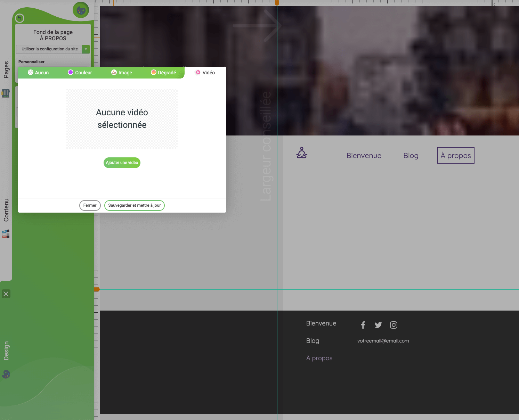The image size is (519, 420).
Task: Click the orange marker on the vertical ruler
Action: point(97,289)
